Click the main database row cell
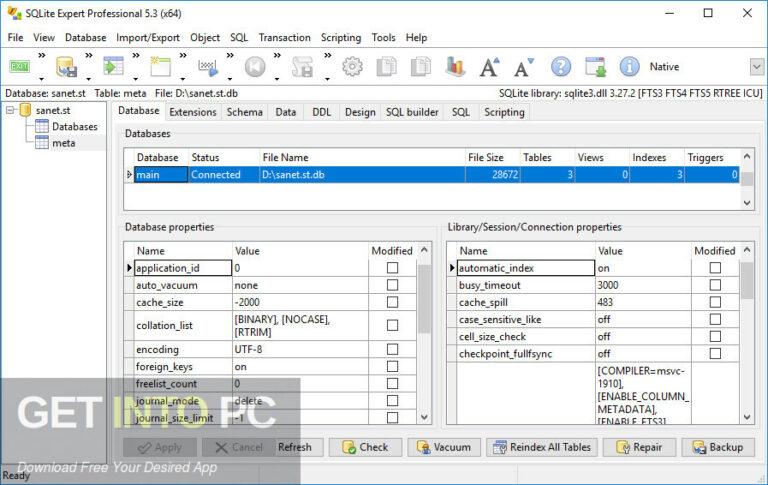Viewport: 768px width, 485px height. point(161,174)
